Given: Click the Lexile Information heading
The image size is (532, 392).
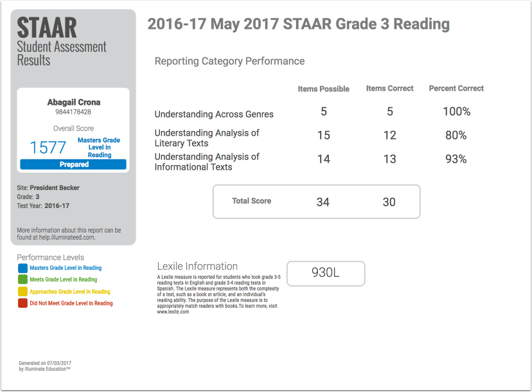Looking at the screenshot, I should coord(197,267).
